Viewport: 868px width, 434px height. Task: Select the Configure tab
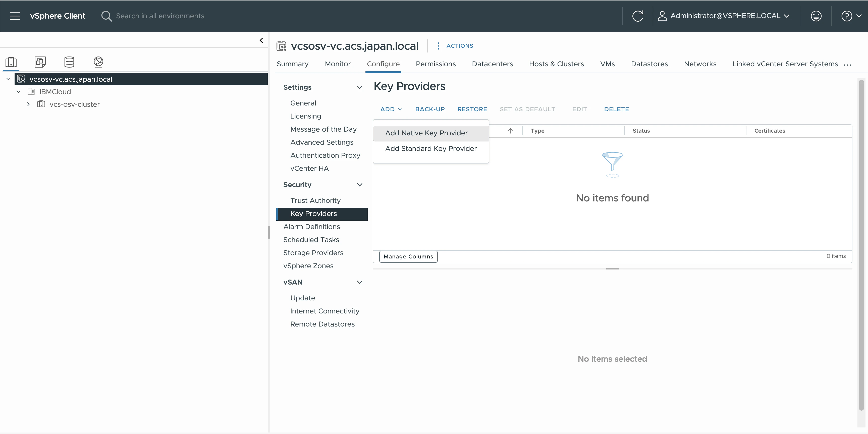tap(383, 64)
